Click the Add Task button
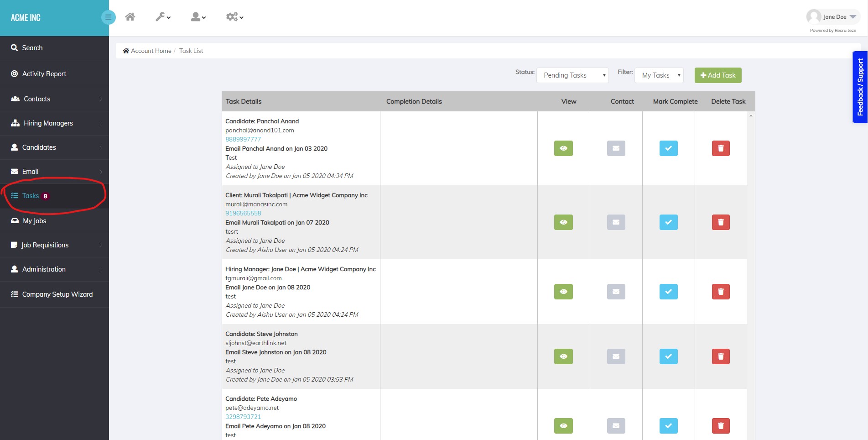868x440 pixels. click(717, 75)
